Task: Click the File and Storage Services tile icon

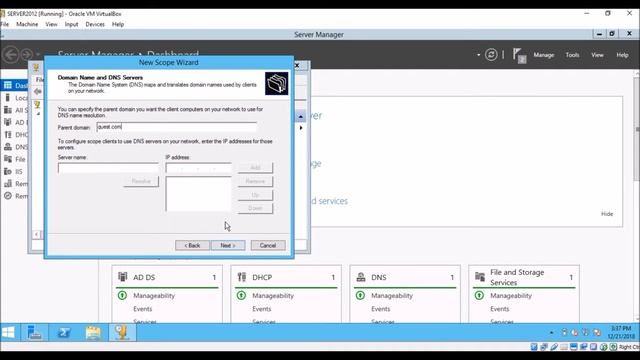Action: (480, 277)
